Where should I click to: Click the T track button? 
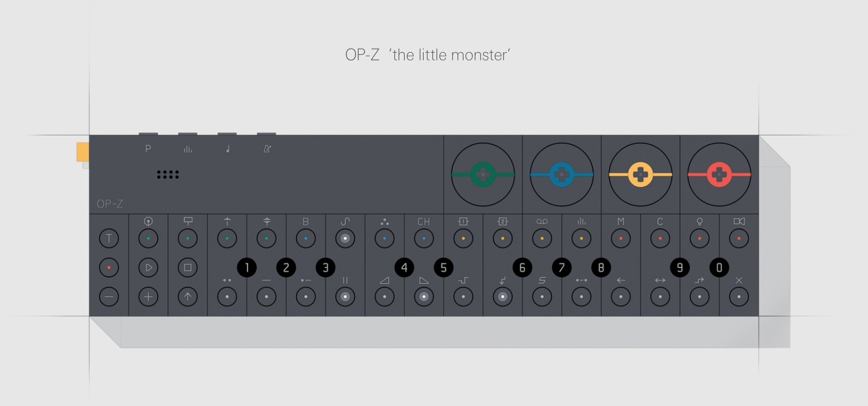109,238
